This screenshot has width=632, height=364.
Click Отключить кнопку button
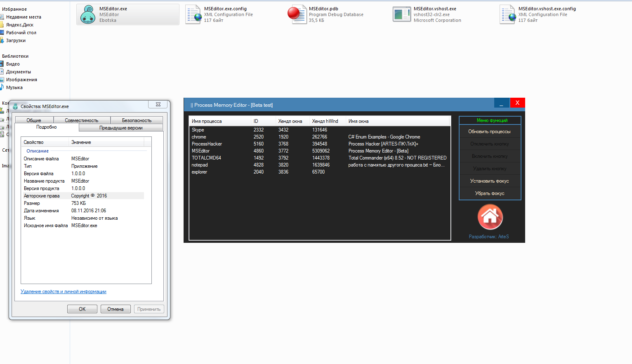(490, 144)
